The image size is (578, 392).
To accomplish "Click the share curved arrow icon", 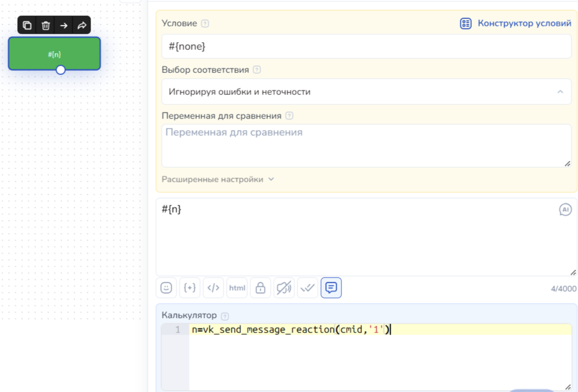I will [x=82, y=25].
